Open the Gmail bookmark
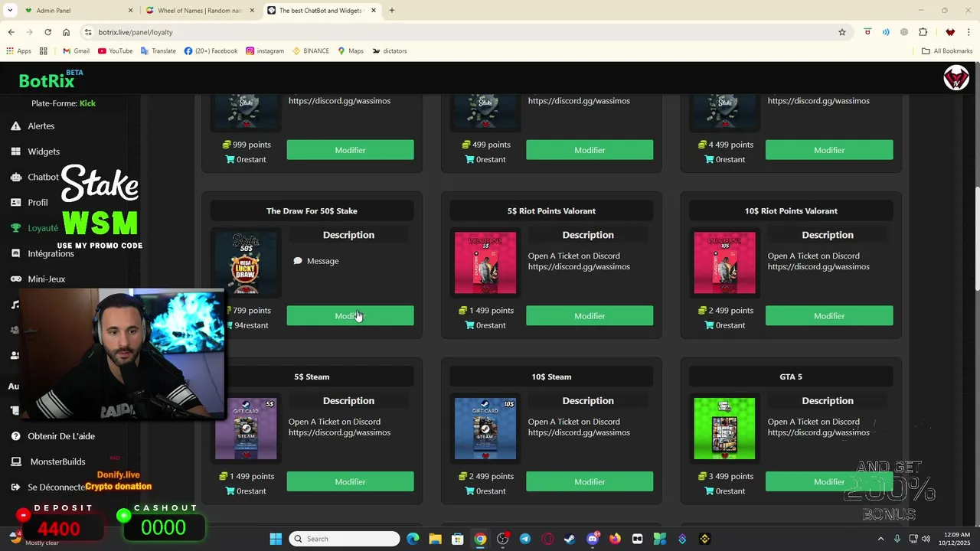 76,51
